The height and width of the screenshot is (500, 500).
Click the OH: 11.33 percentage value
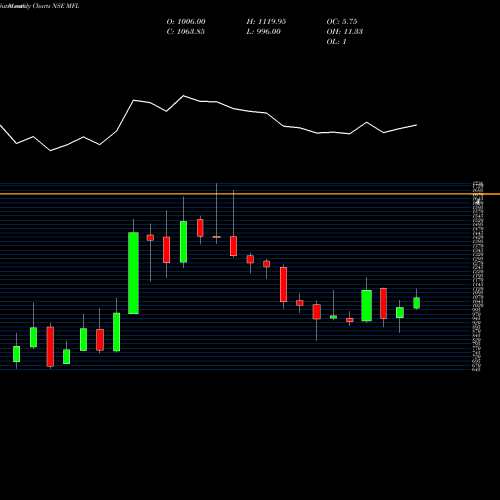(x=345, y=32)
